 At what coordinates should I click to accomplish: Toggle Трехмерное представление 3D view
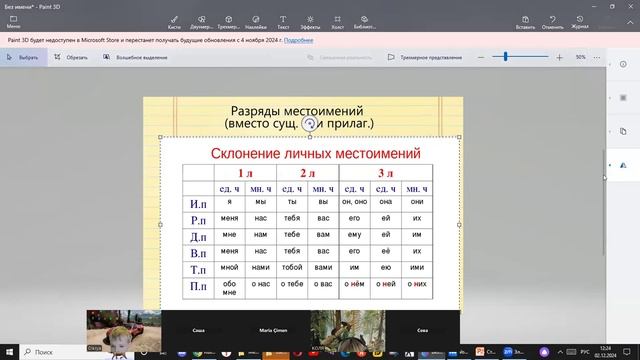pos(425,58)
